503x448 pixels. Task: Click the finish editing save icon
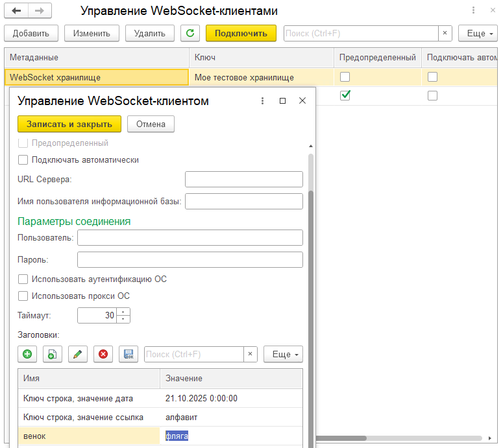point(128,354)
